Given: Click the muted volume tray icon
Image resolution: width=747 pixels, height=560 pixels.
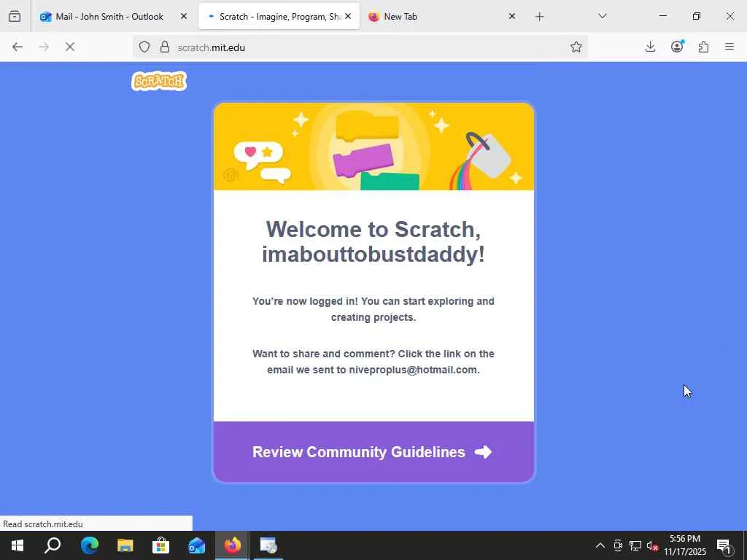Looking at the screenshot, I should (653, 545).
